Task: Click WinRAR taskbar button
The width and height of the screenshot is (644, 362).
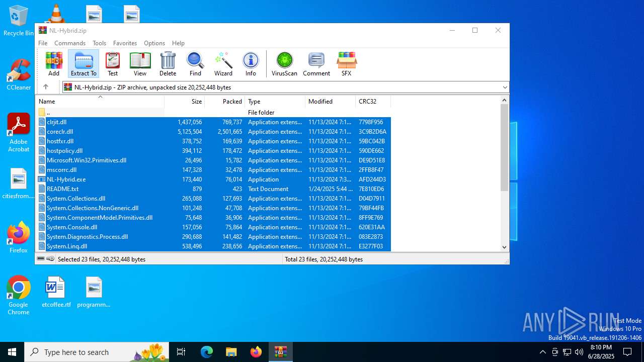Action: tap(281, 352)
